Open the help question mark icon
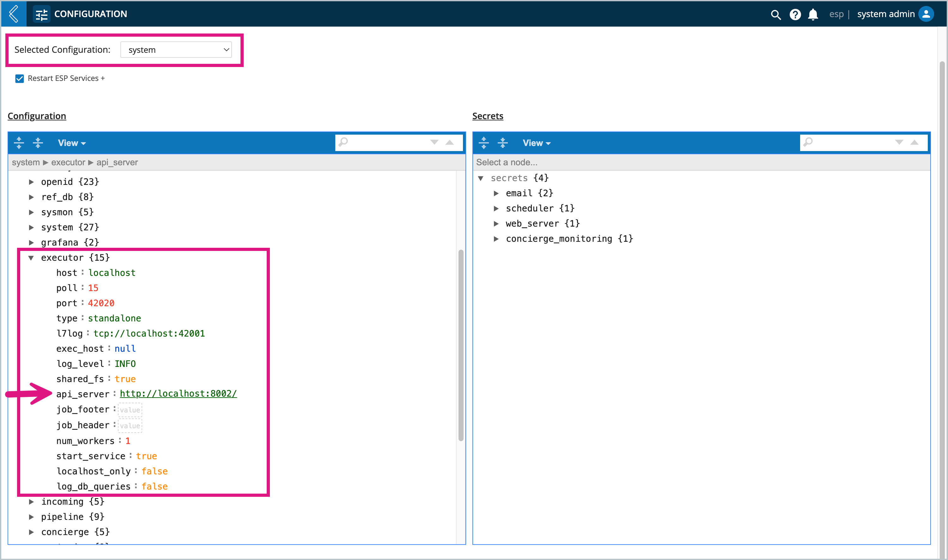The height and width of the screenshot is (560, 948). tap(795, 14)
